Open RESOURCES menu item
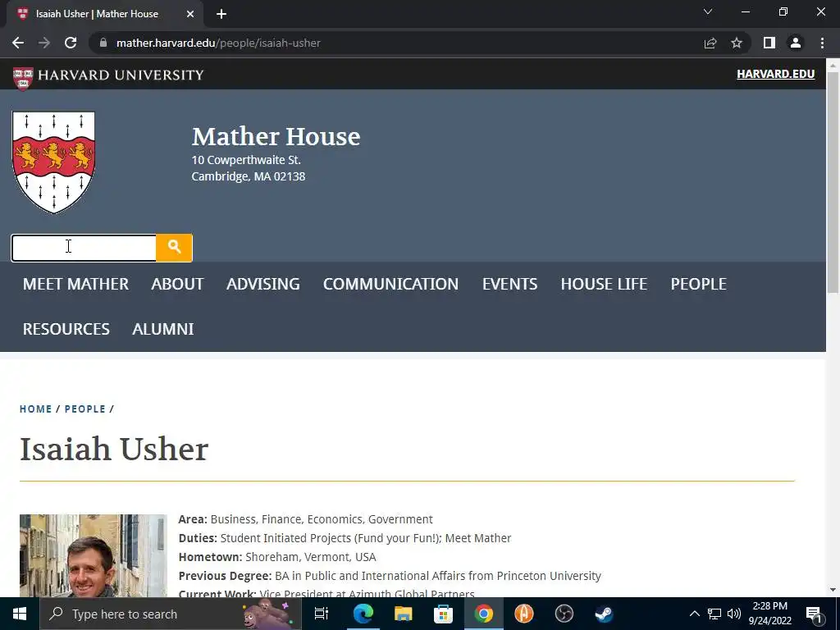The width and height of the screenshot is (840, 630). click(x=66, y=329)
